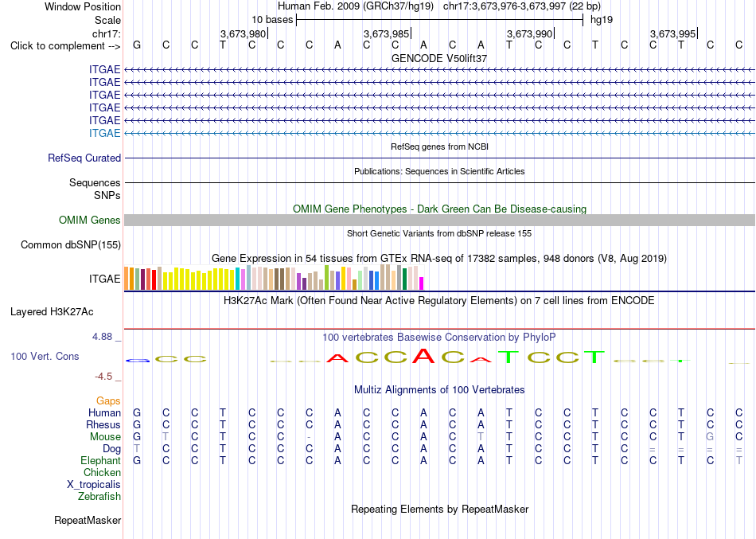Click the '10 bases' scale text
Screen dimensions: 756x539
(272, 20)
